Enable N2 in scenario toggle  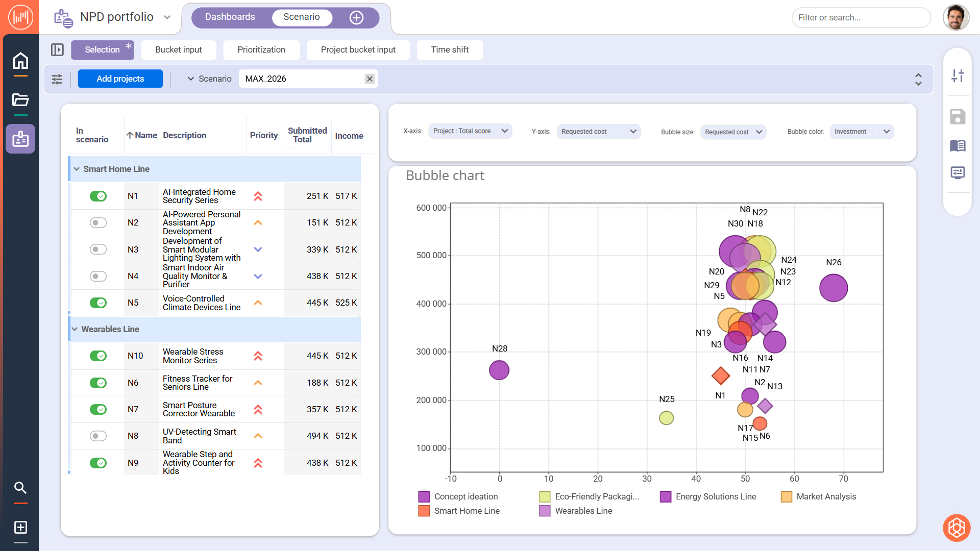tap(98, 222)
